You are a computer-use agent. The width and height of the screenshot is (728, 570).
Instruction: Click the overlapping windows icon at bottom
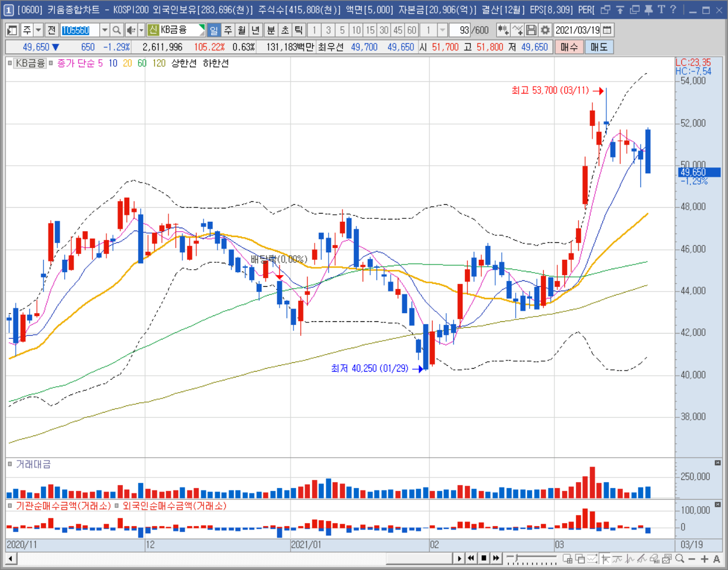click(579, 559)
